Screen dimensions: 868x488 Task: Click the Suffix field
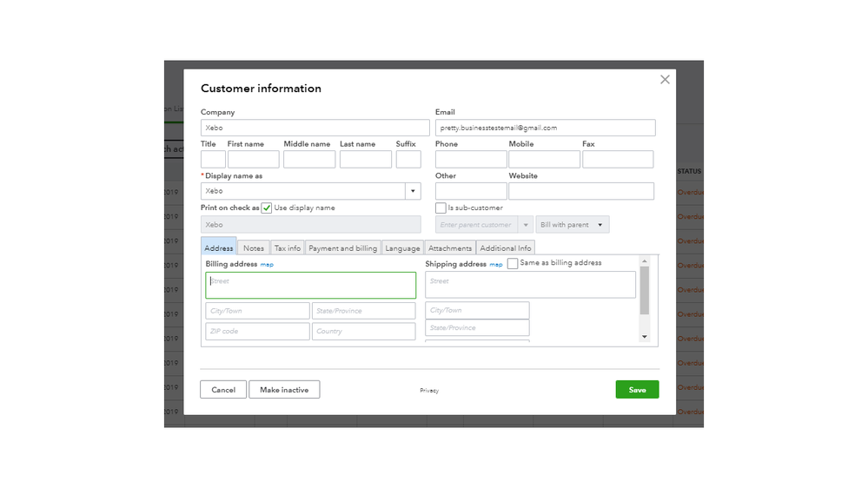click(408, 160)
